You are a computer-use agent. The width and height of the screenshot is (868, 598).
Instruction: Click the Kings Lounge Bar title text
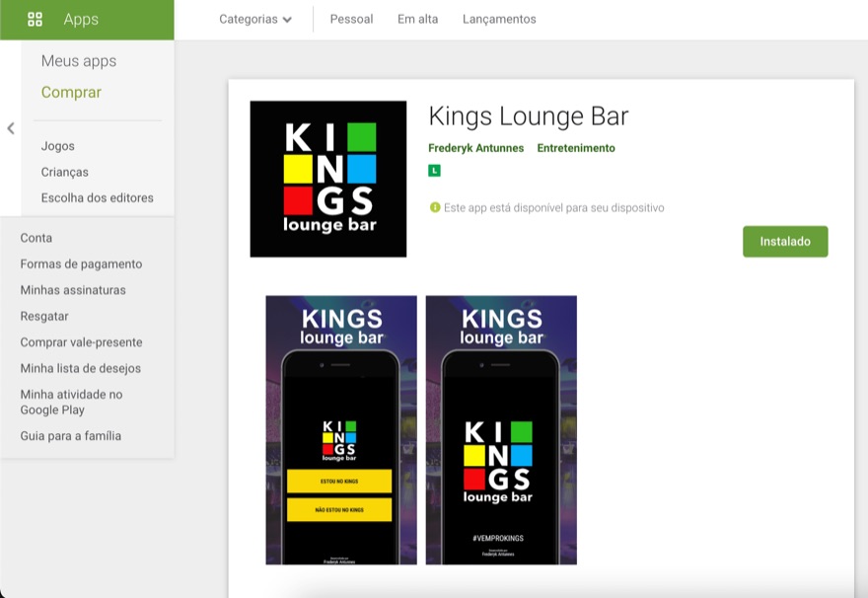click(x=528, y=116)
